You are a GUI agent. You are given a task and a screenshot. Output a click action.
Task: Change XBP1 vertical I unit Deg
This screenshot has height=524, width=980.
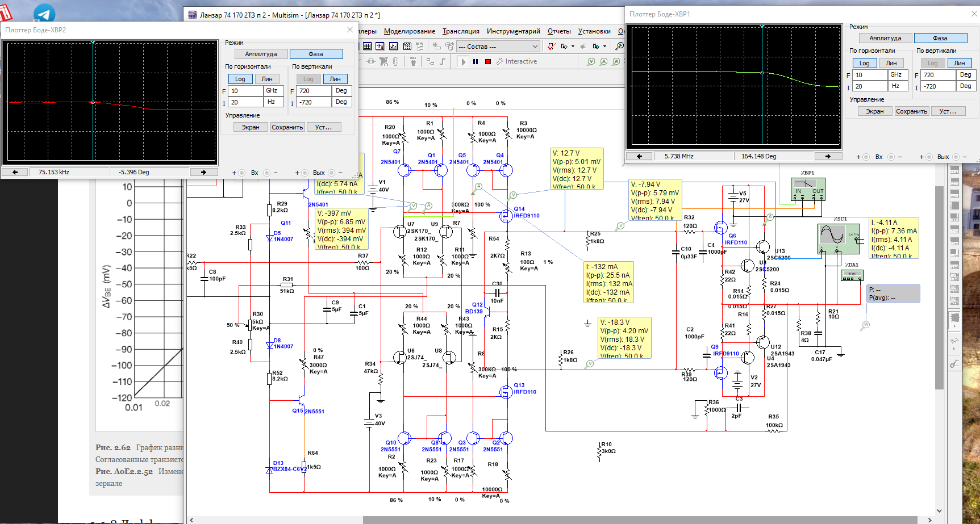pos(966,86)
